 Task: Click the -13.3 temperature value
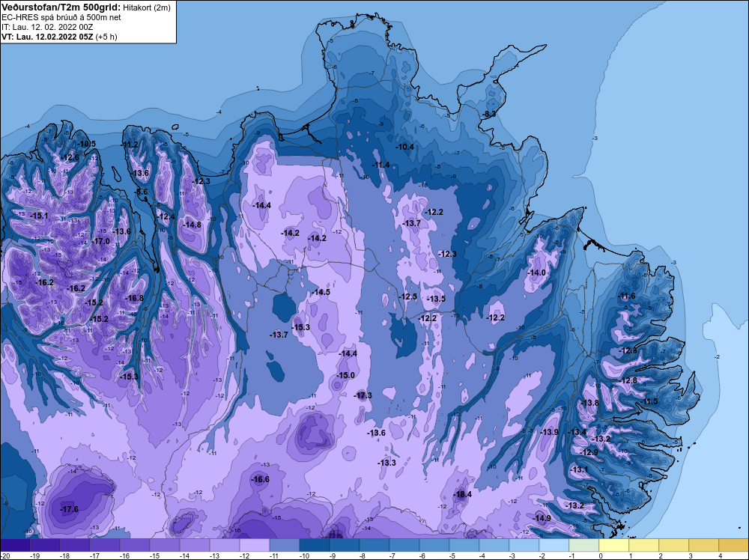point(386,463)
